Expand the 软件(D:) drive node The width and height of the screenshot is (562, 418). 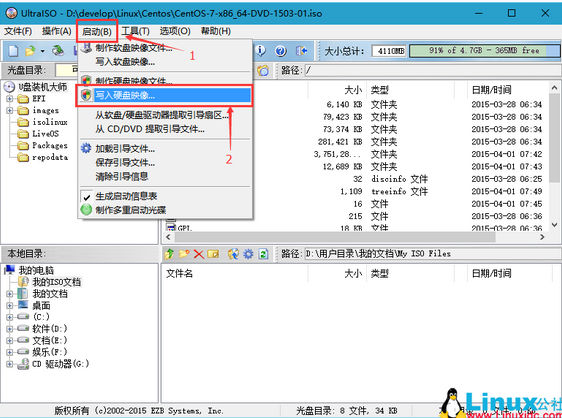point(10,329)
